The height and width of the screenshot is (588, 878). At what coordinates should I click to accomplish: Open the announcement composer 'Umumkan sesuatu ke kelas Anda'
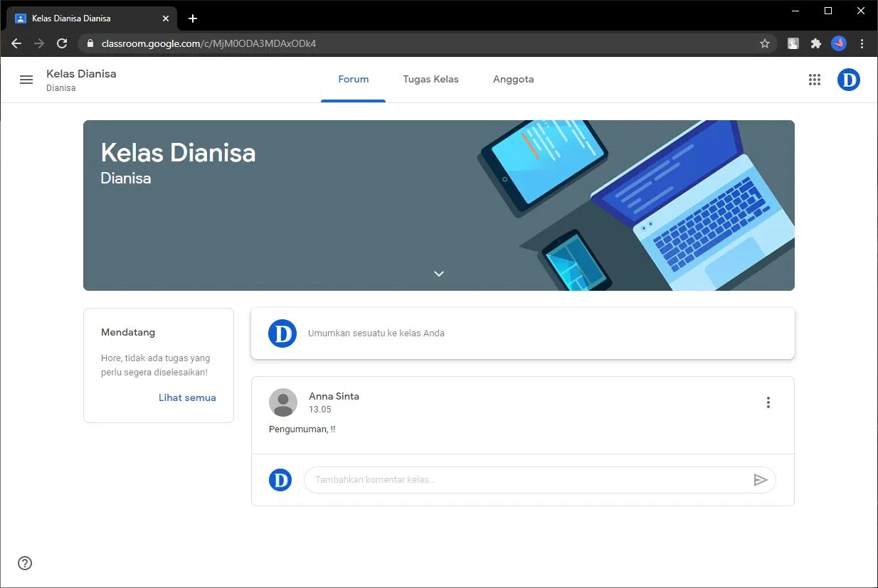(376, 333)
